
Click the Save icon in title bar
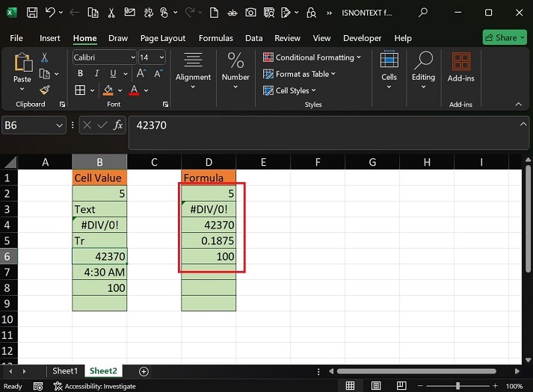tap(31, 13)
